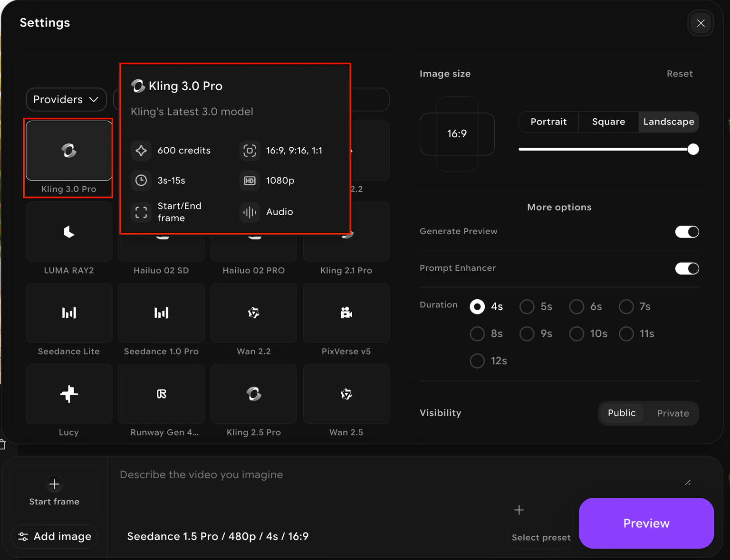This screenshot has width=730, height=560.
Task: Toggle the Generate Preview switch
Action: click(687, 232)
